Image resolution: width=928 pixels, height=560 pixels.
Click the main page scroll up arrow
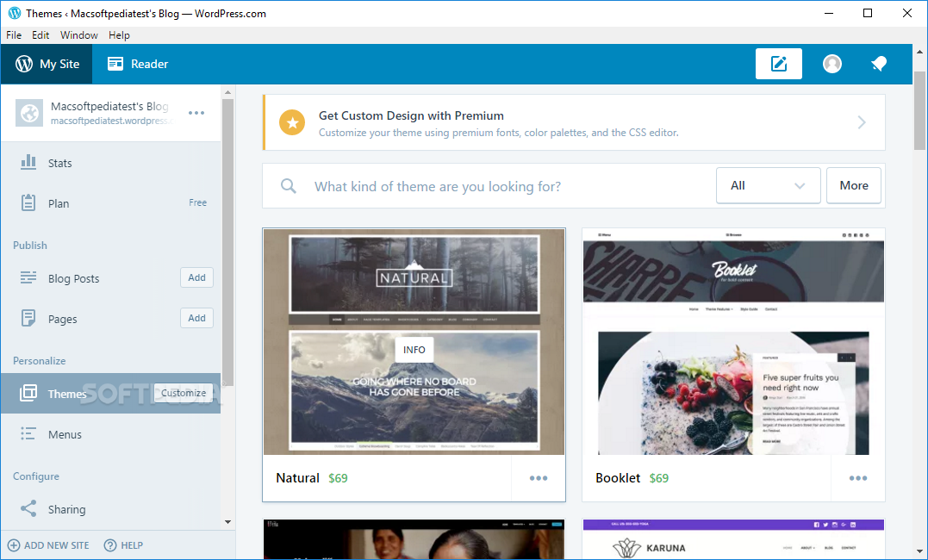[x=919, y=52]
